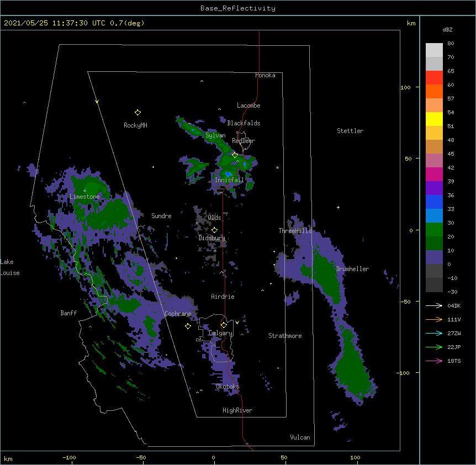Click the Lake Louise label

click(x=10, y=267)
